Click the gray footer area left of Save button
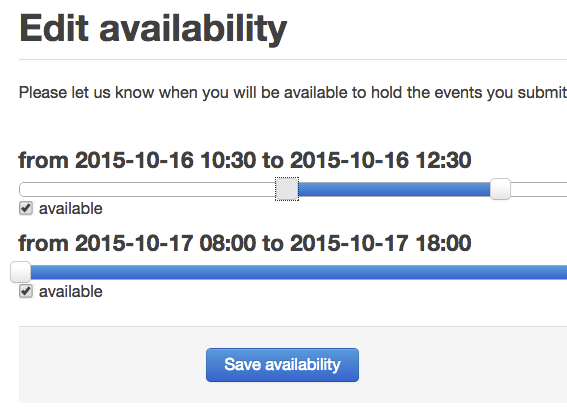Screen dimensions: 567x409 coord(112,365)
